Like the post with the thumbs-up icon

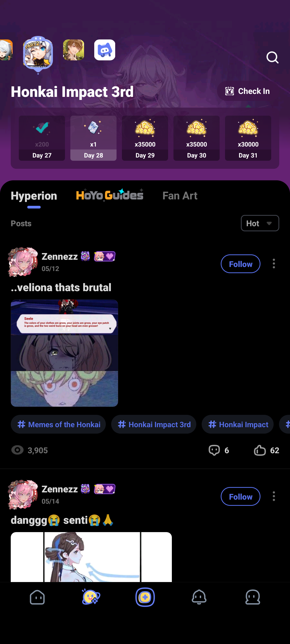coord(259,450)
